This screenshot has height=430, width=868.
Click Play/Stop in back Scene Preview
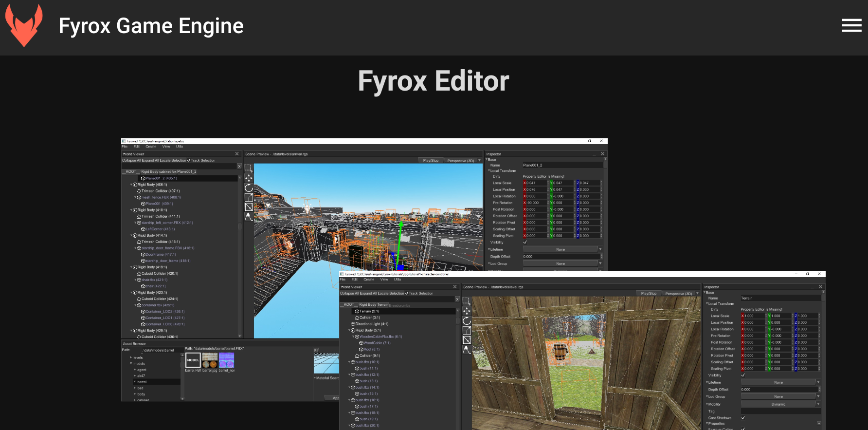tap(431, 160)
